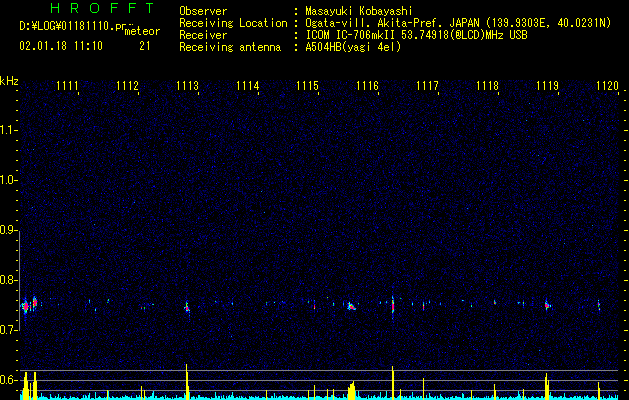Image resolution: width=629 pixels, height=400 pixels.
Task: Click the 1119 time axis marker
Action: 548,85
